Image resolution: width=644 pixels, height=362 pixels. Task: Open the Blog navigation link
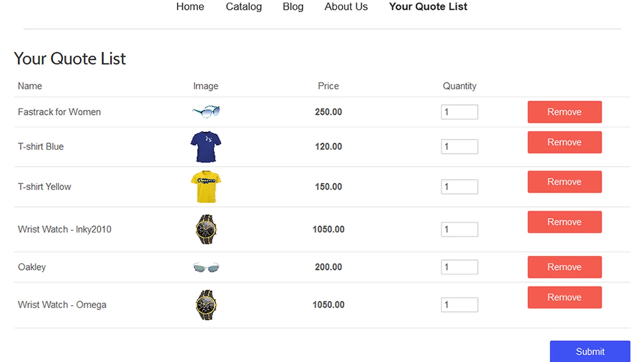tap(293, 7)
